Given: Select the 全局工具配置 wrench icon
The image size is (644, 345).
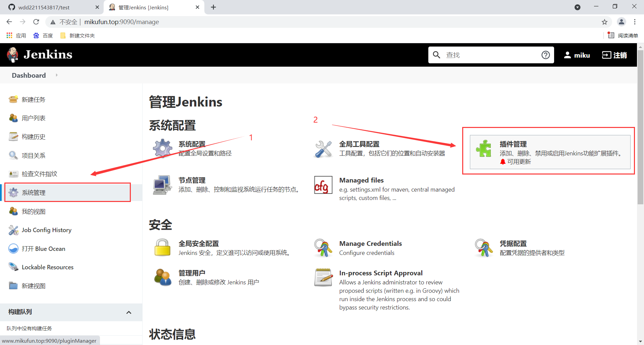Looking at the screenshot, I should point(323,148).
